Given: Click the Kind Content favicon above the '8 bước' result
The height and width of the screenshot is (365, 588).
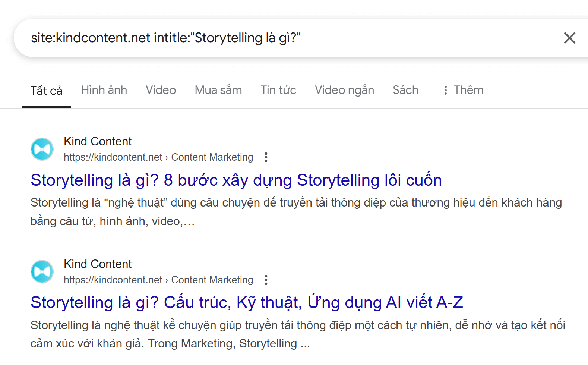Looking at the screenshot, I should point(42,149).
